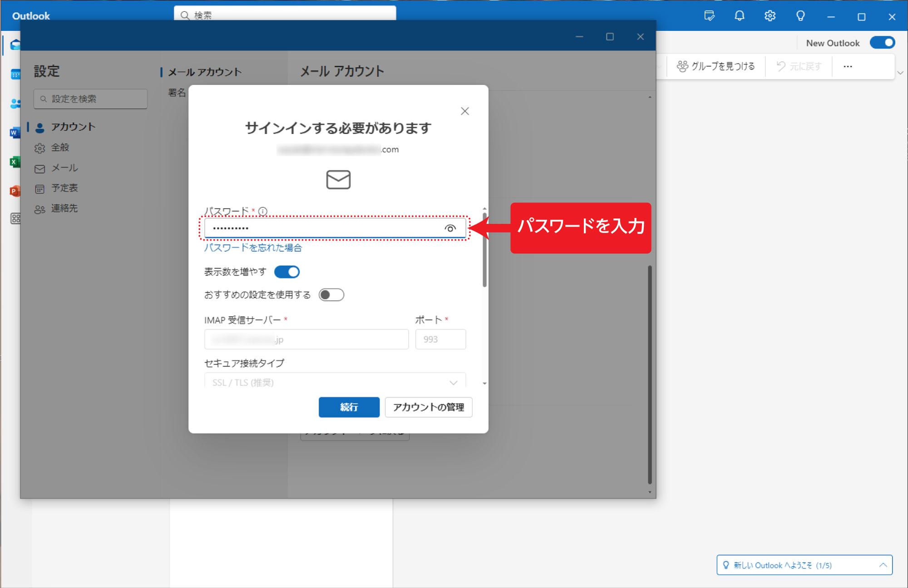
Task: Open Mail from the left app rail
Action: point(15,44)
